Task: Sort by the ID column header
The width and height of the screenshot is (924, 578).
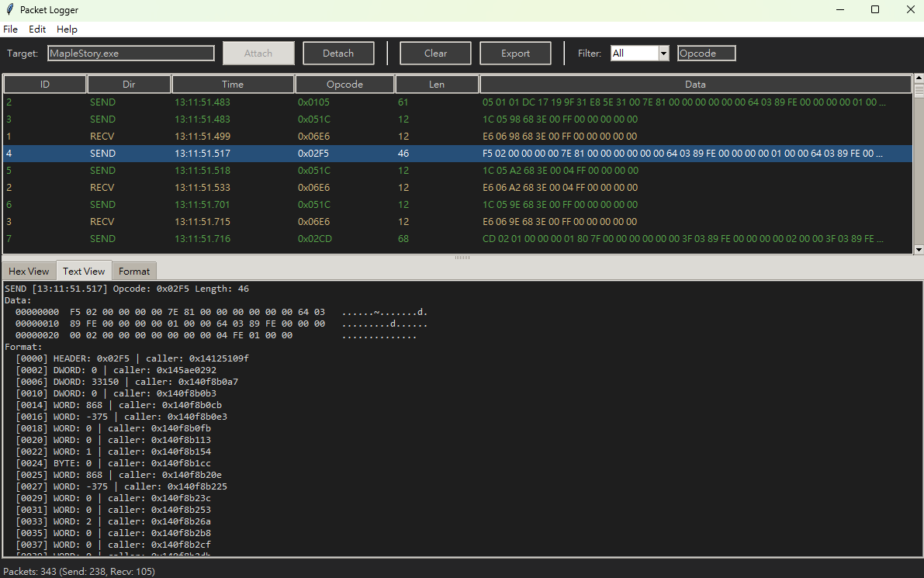Action: [45, 85]
